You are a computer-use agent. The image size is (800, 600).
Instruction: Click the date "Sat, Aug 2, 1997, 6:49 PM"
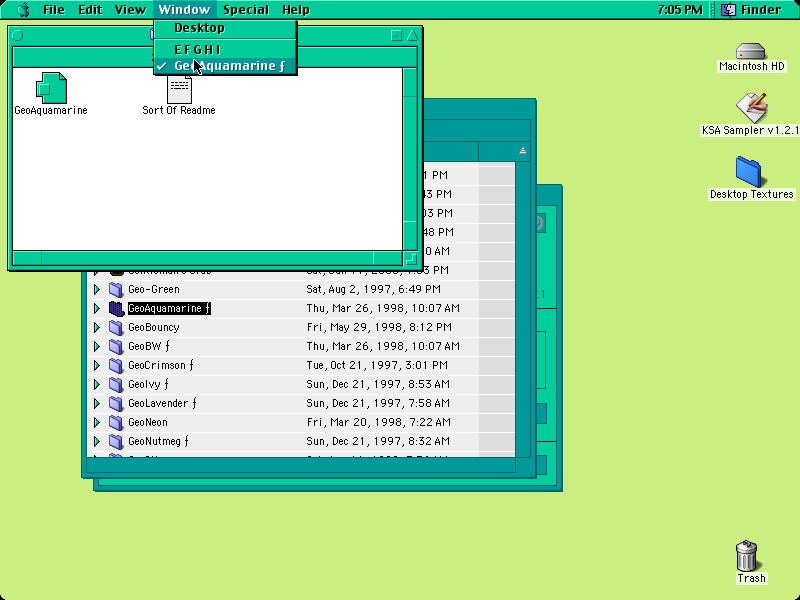[373, 289]
